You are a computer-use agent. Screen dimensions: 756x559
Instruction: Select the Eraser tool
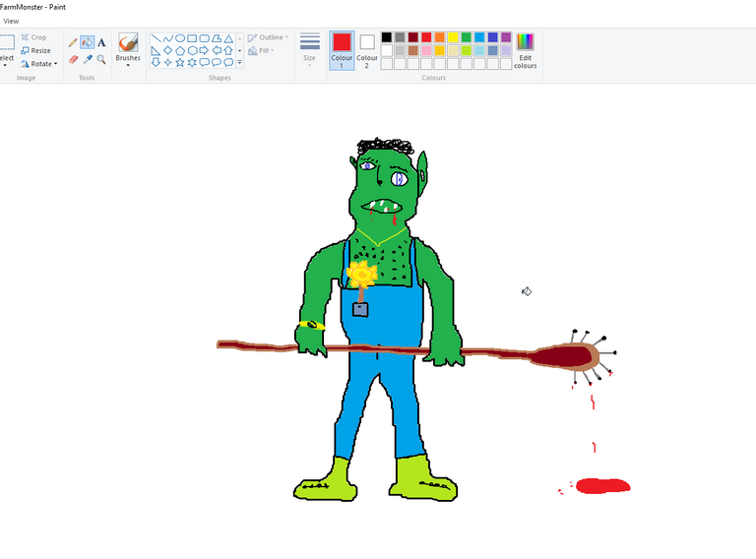73,59
